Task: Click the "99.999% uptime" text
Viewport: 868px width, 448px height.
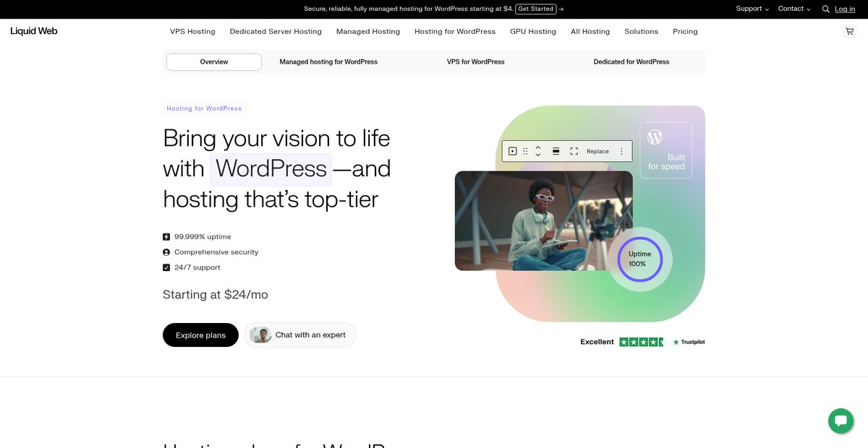Action: pos(203,237)
